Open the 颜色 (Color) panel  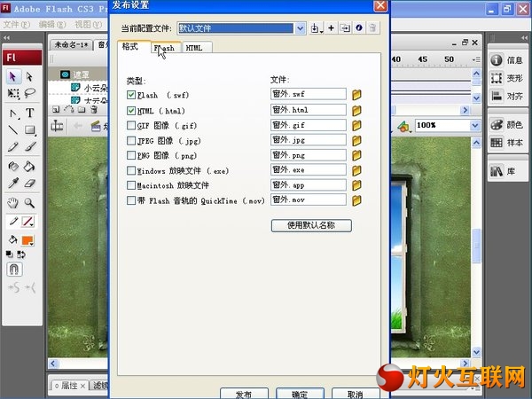tap(507, 124)
